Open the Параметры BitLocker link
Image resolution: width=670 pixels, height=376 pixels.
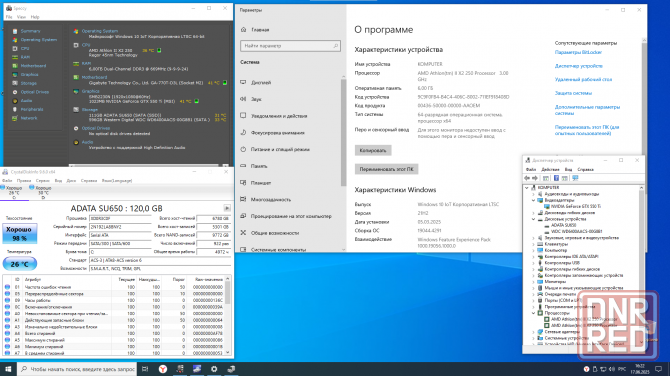coord(578,52)
